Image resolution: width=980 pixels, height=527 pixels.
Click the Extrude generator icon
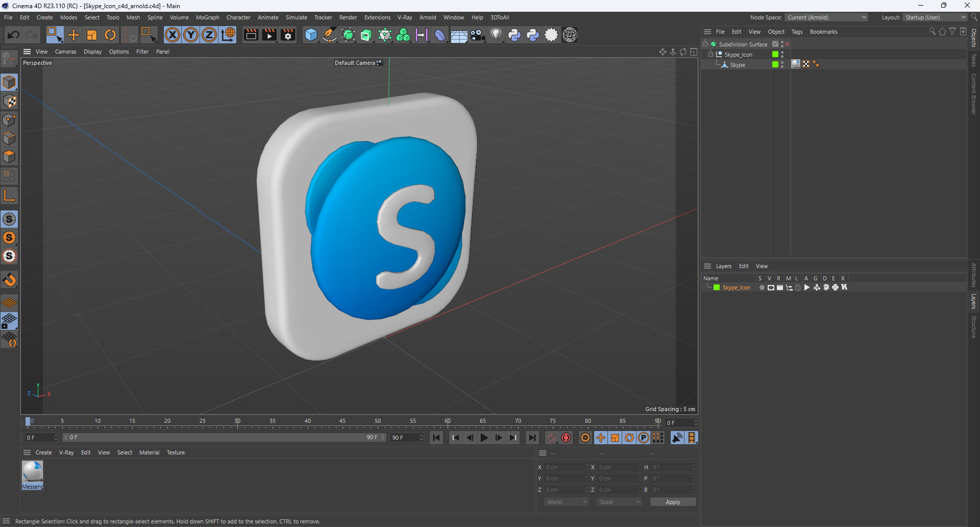pos(366,35)
